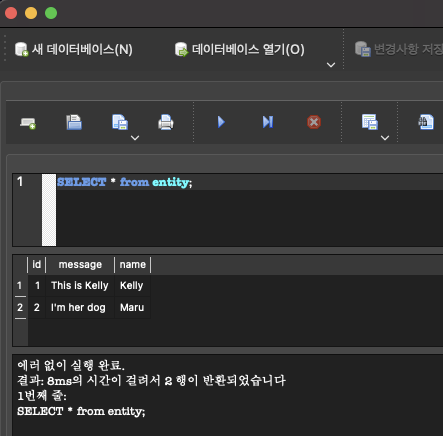The width and height of the screenshot is (443, 436).
Task: Execute all SQL with play icon
Action: [x=221, y=122]
